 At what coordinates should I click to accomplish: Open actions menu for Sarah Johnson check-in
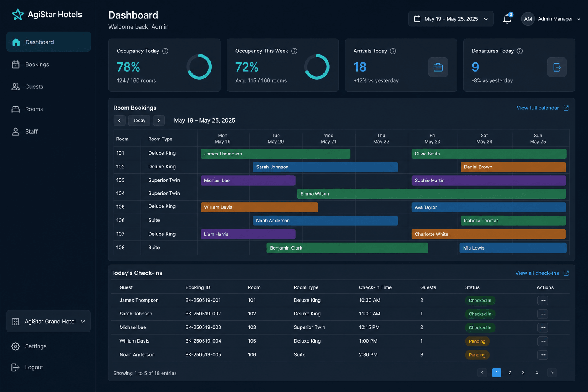pos(543,314)
